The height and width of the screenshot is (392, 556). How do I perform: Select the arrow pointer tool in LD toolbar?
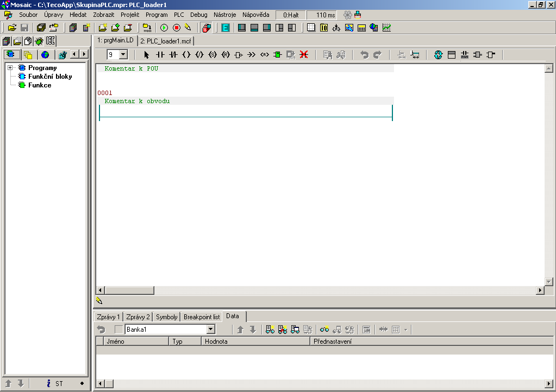coord(146,54)
